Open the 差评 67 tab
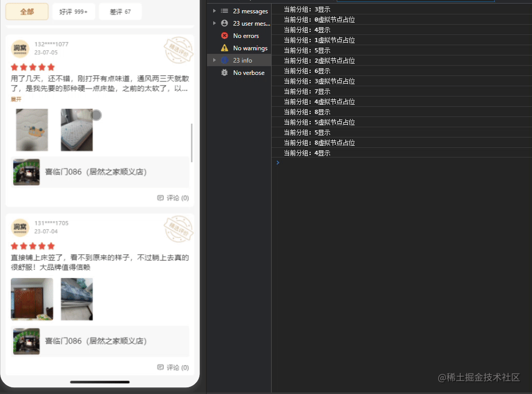This screenshot has height=394, width=532. tap(120, 11)
